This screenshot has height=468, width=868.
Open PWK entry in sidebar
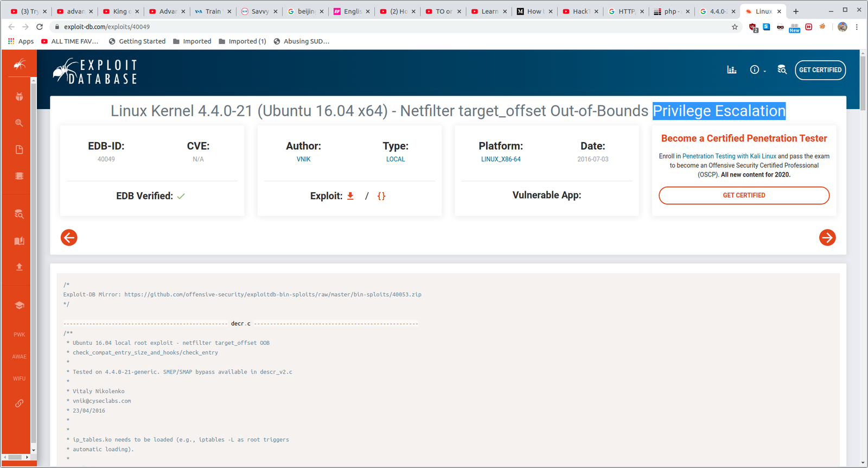click(19, 334)
